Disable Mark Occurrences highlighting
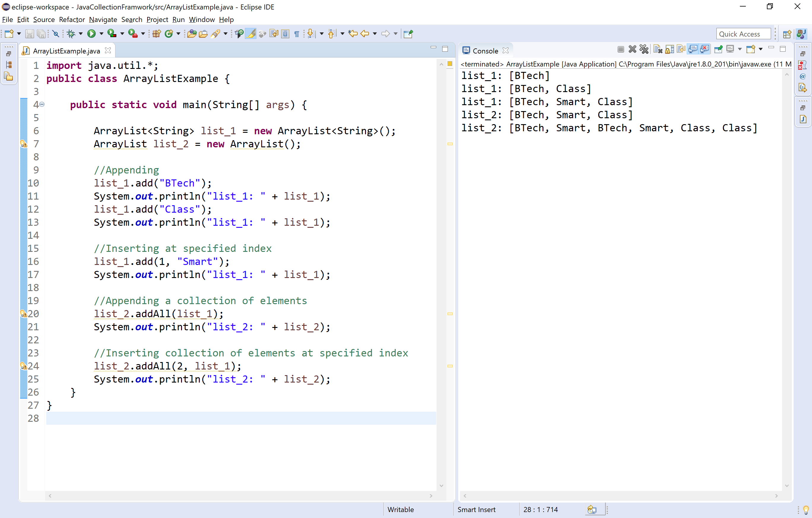 [251, 34]
